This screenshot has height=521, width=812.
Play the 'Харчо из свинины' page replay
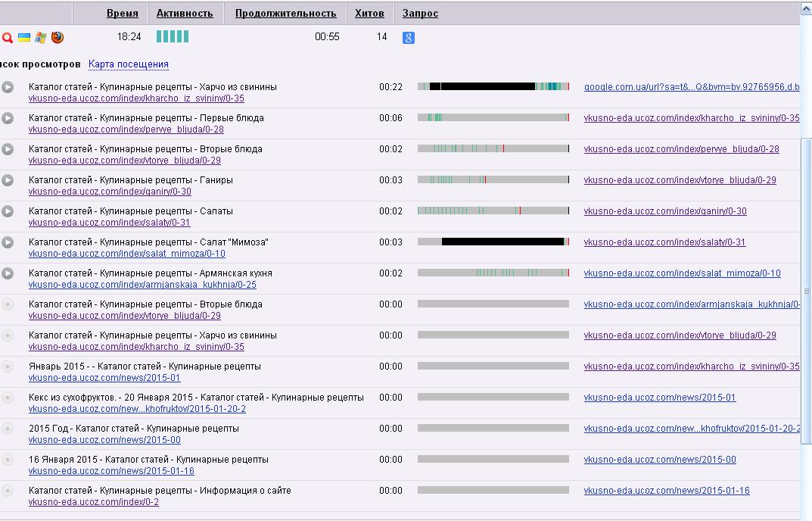(8, 87)
